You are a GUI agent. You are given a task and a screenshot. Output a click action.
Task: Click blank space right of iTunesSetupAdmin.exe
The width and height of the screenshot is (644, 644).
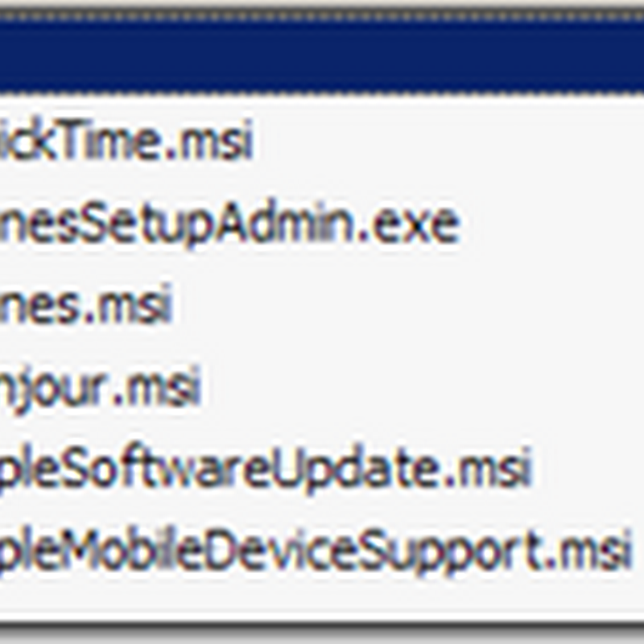(x=552, y=225)
